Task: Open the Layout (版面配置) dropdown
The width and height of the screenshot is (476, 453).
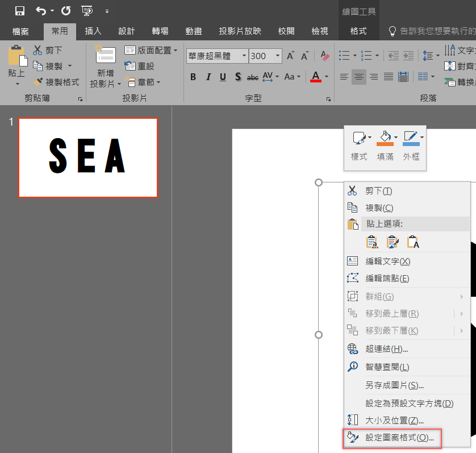Action: click(x=151, y=50)
